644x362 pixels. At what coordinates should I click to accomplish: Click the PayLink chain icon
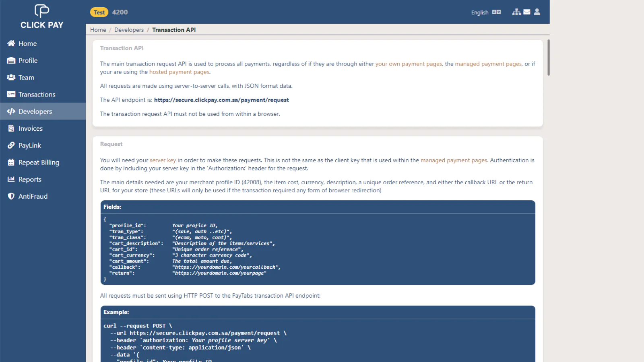[11, 146]
